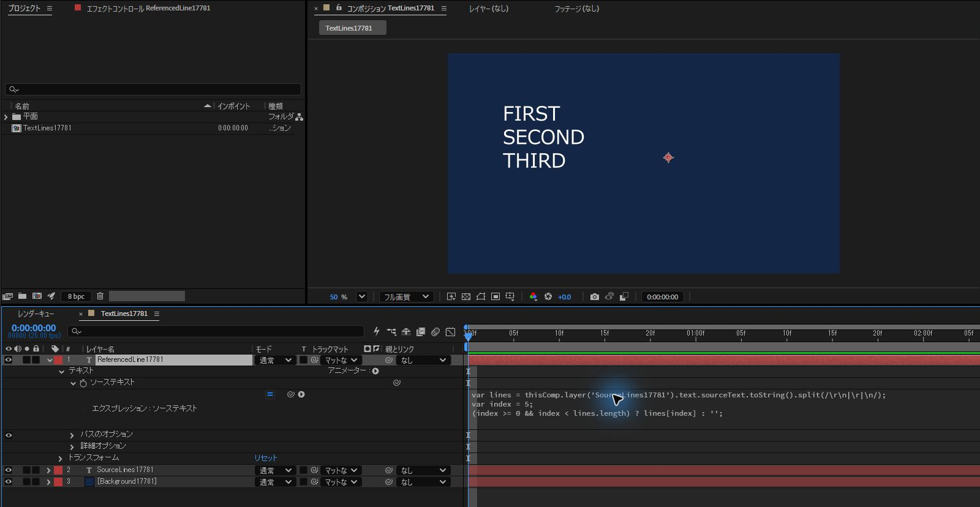Open grid and guide options icon

pyautogui.click(x=510, y=297)
